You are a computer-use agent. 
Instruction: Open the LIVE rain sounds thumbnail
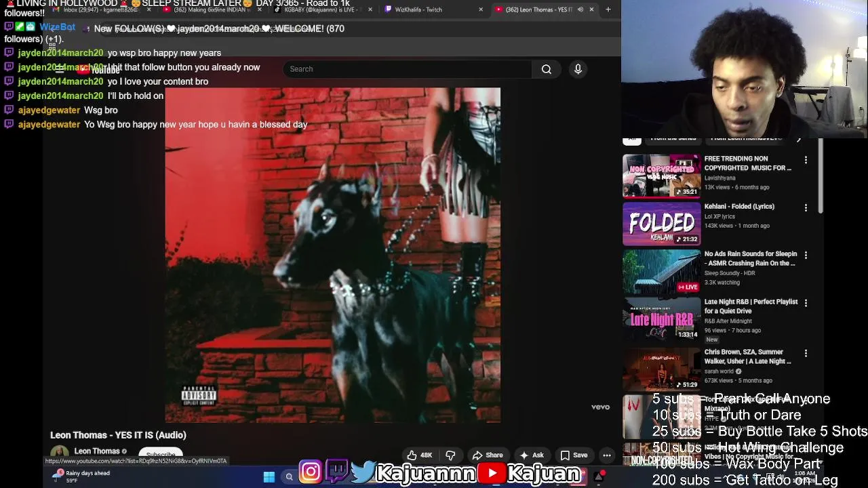click(x=662, y=272)
